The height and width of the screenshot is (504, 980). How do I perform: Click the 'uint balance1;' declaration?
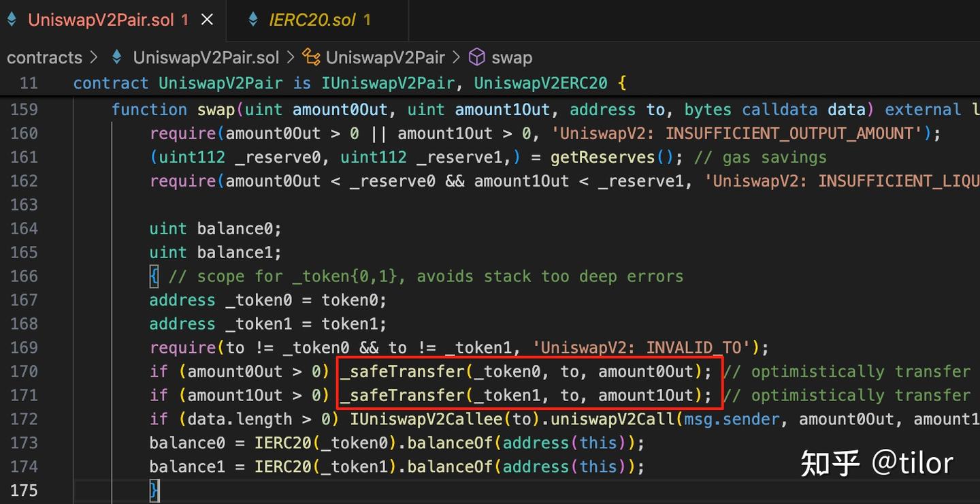click(x=216, y=253)
